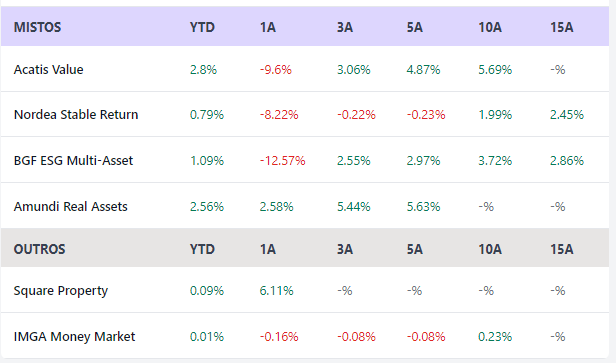The image size is (616, 363).
Task: Select BGF ESG Multi-Asset -12.57% value
Action: click(282, 160)
